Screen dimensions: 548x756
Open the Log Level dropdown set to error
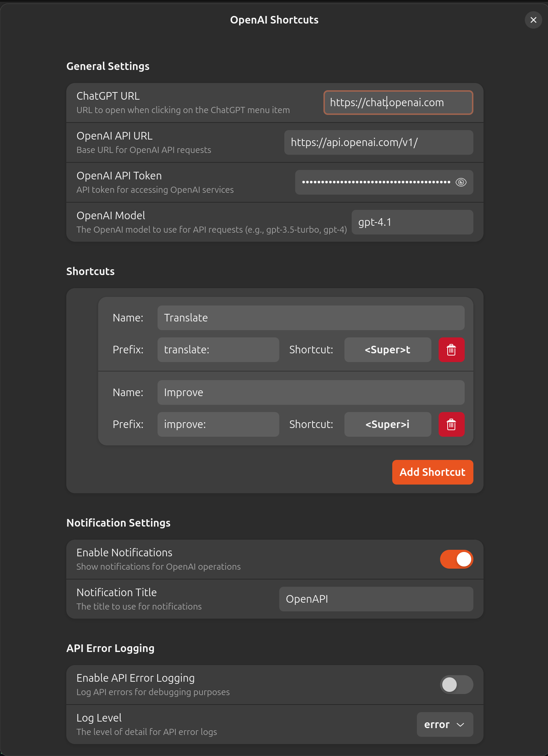(x=445, y=724)
